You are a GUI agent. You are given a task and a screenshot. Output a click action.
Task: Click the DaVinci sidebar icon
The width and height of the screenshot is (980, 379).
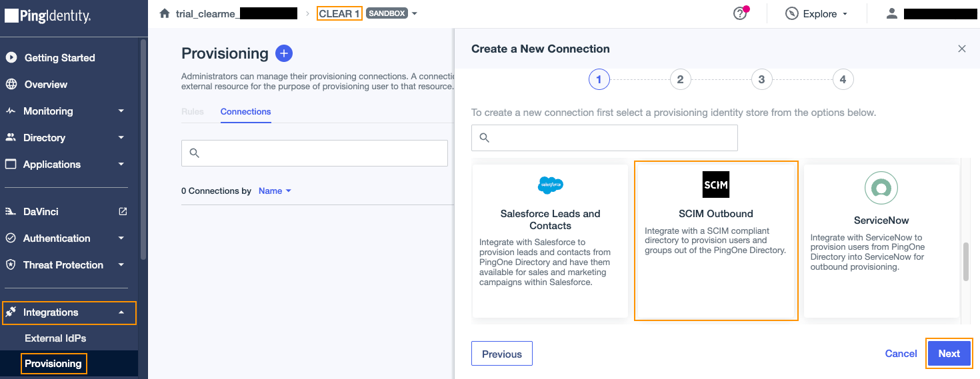pyautogui.click(x=11, y=212)
